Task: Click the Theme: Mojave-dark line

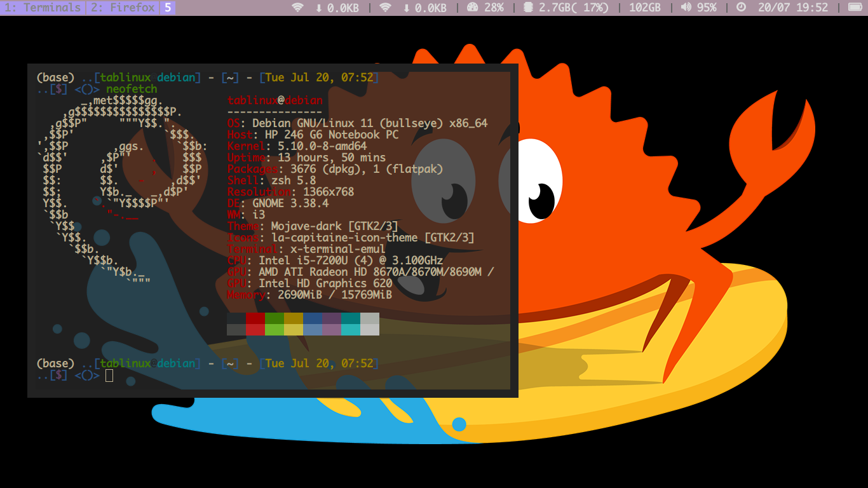Action: coord(313,226)
